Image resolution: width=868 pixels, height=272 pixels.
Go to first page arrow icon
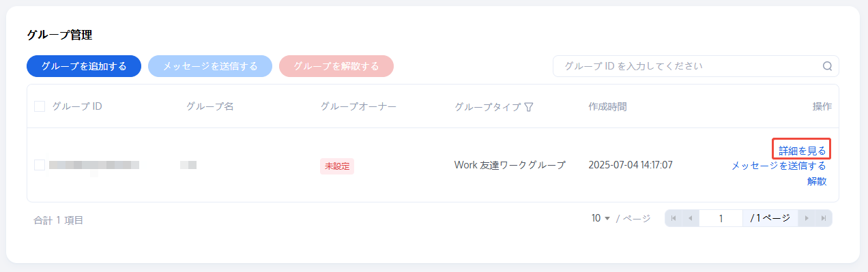coord(674,218)
